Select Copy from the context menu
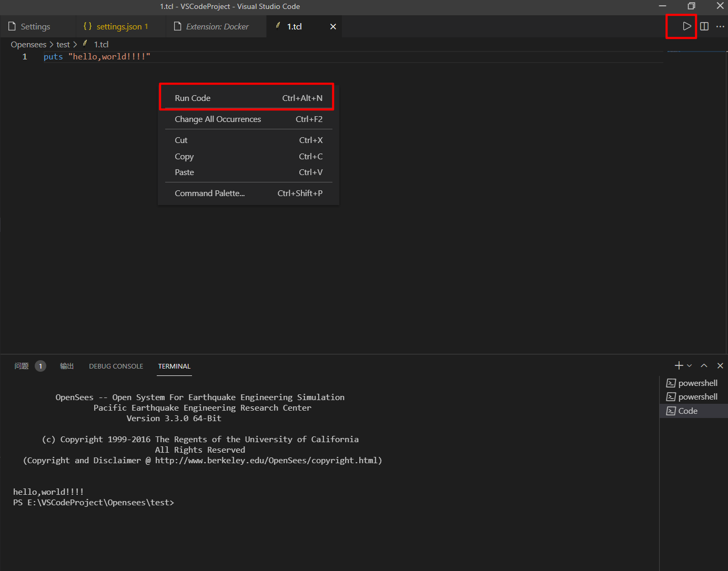This screenshot has width=728, height=571. 248,156
